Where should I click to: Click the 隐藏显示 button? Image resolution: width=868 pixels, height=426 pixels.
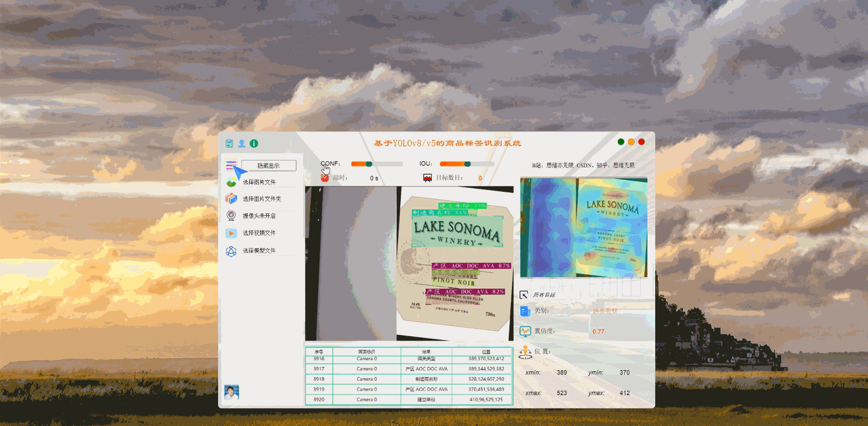click(269, 165)
